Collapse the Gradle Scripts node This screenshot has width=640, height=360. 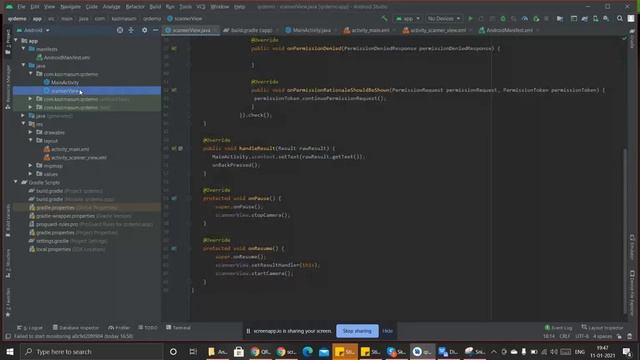(x=16, y=182)
